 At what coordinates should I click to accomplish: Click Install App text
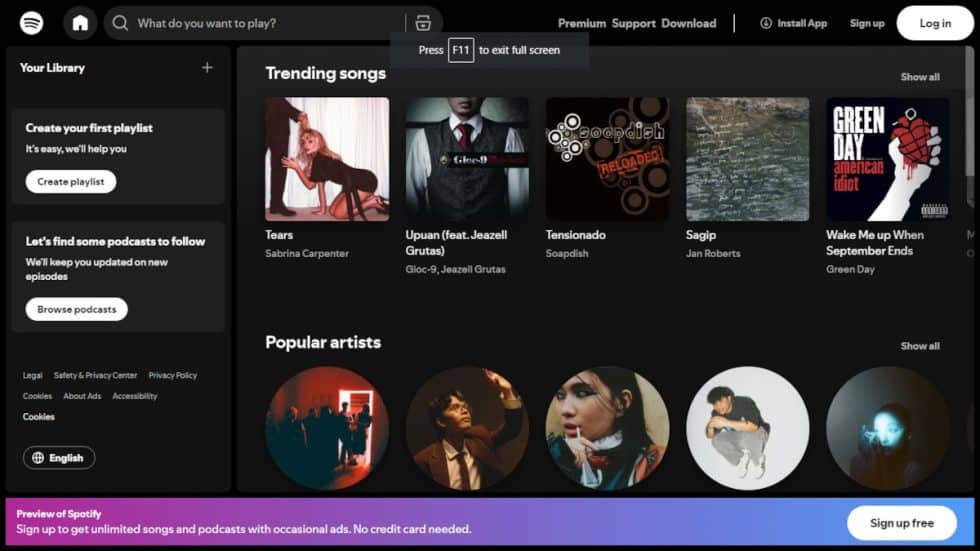pyautogui.click(x=802, y=23)
